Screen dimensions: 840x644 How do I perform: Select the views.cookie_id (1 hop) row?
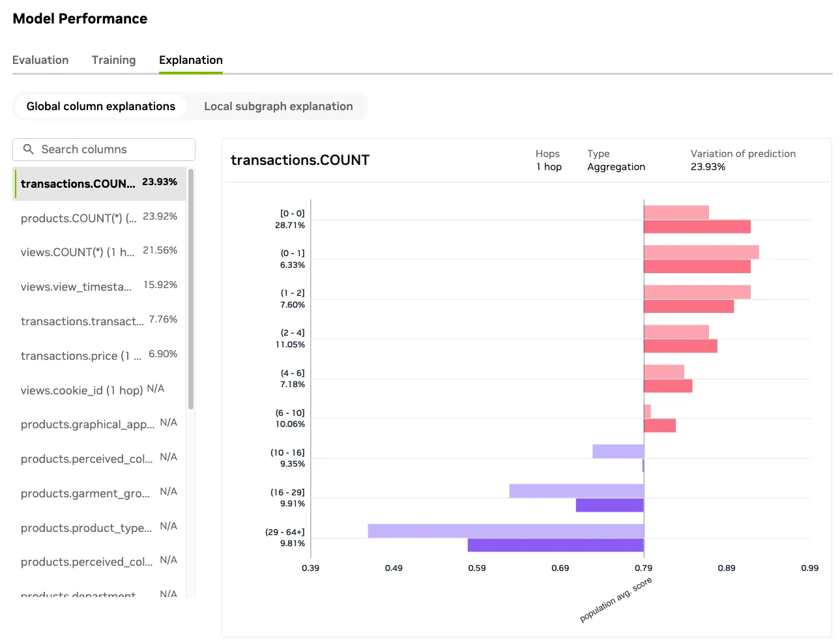click(99, 390)
